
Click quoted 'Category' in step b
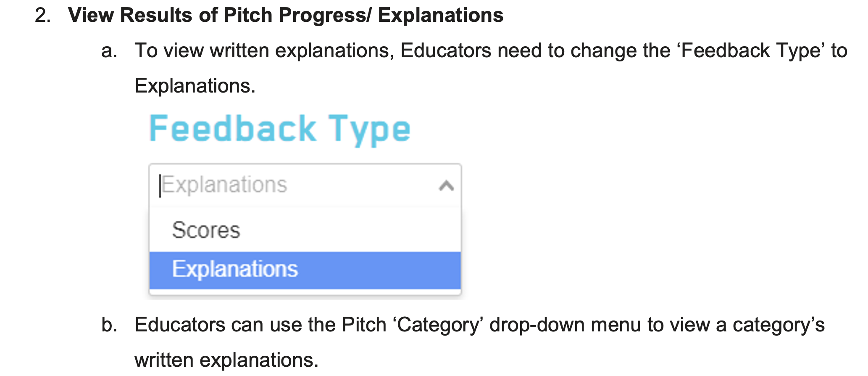click(x=438, y=325)
